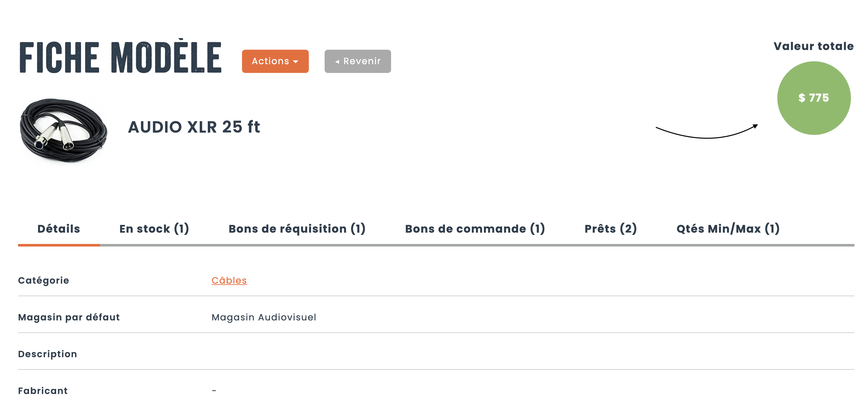Click the Catégorie field label
This screenshot has height=404, width=868.
pos(44,280)
